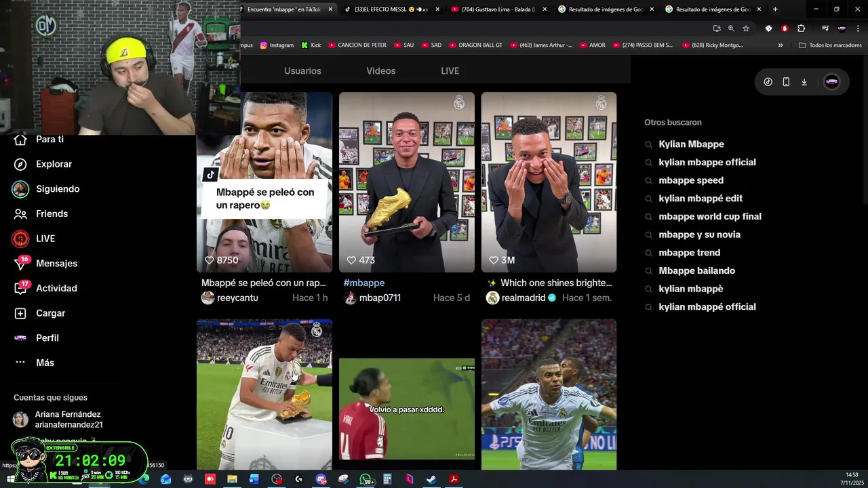Open LIVE in the left sidebar
868x488 pixels.
[x=34, y=239]
